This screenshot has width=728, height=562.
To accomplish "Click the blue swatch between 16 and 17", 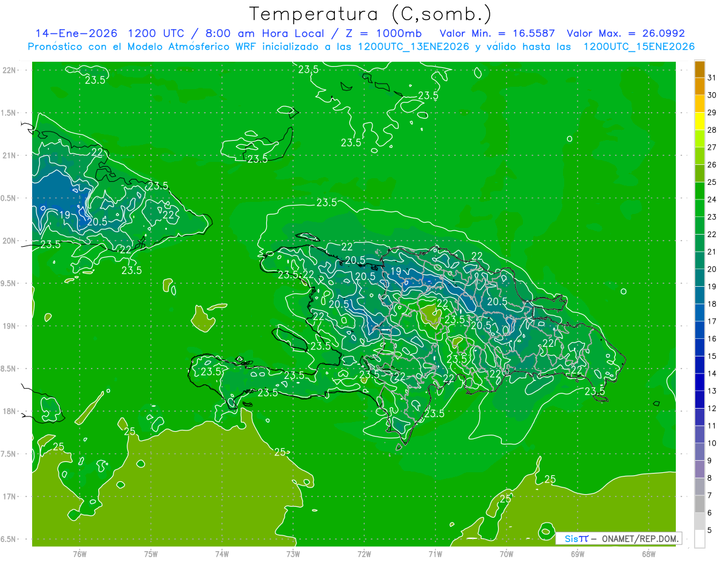I will (x=699, y=330).
